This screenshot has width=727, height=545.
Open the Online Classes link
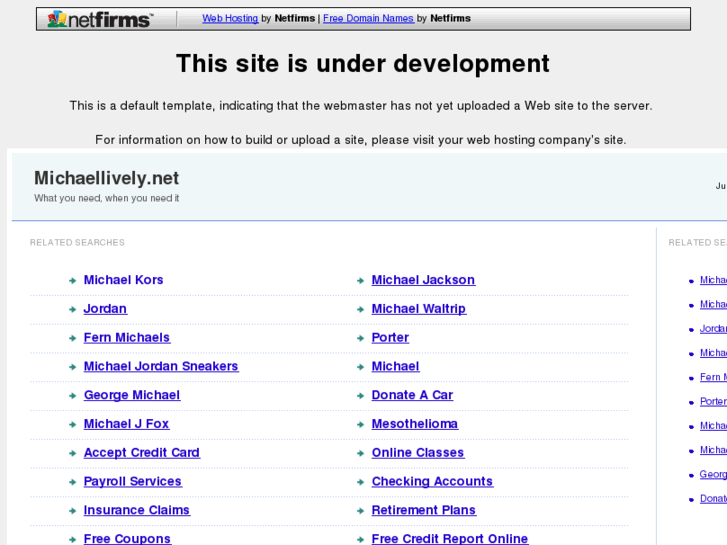coord(418,452)
